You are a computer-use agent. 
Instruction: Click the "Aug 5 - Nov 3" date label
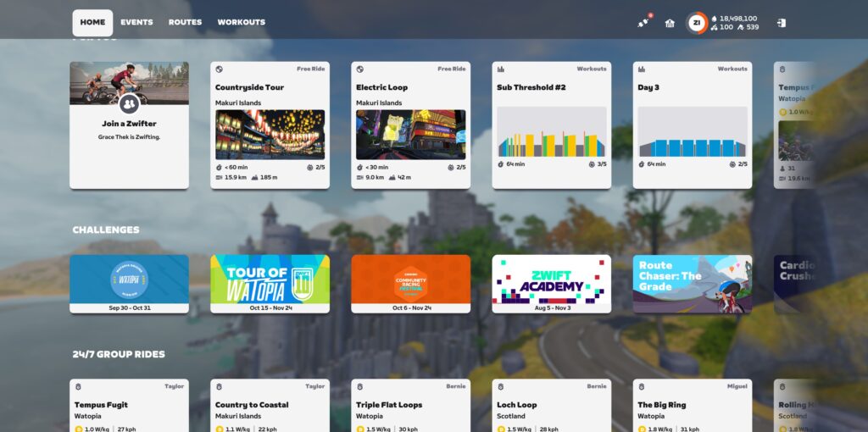point(551,308)
